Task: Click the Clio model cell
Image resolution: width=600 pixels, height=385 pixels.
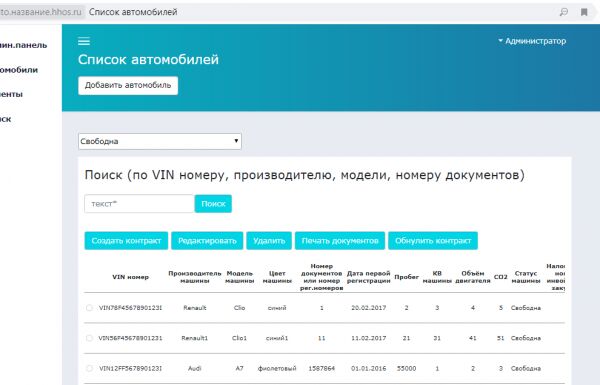Action: click(x=240, y=308)
